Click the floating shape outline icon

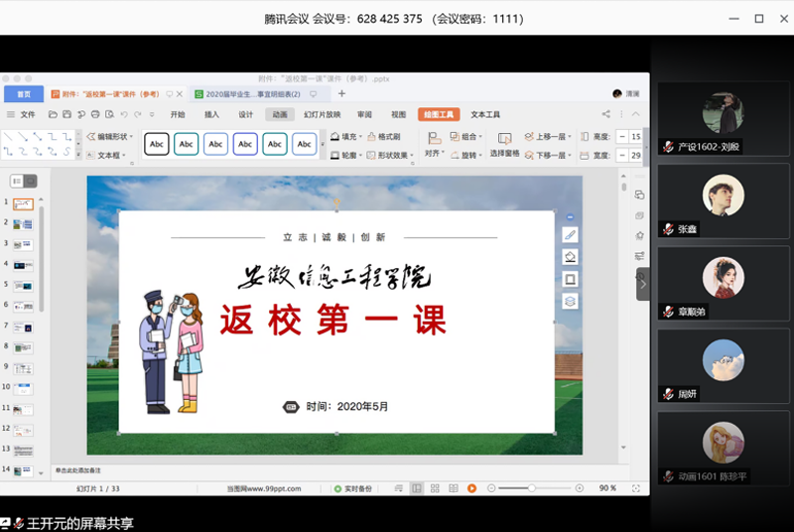tap(570, 279)
